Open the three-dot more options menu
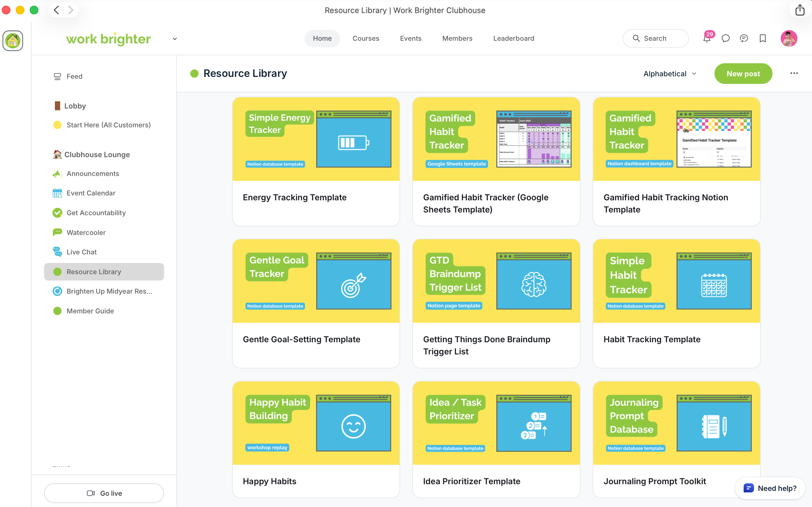The width and height of the screenshot is (812, 507). click(794, 74)
